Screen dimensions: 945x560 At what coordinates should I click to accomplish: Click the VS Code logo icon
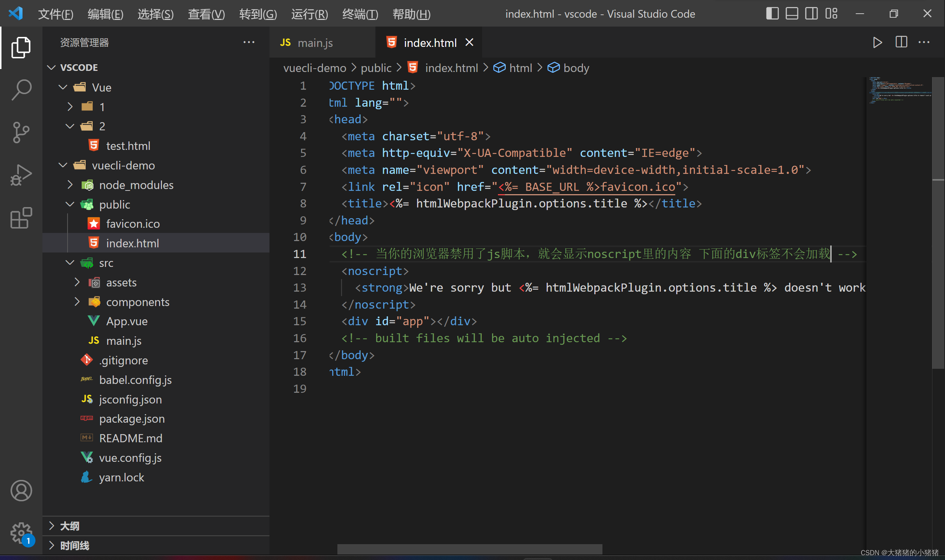[x=16, y=14]
